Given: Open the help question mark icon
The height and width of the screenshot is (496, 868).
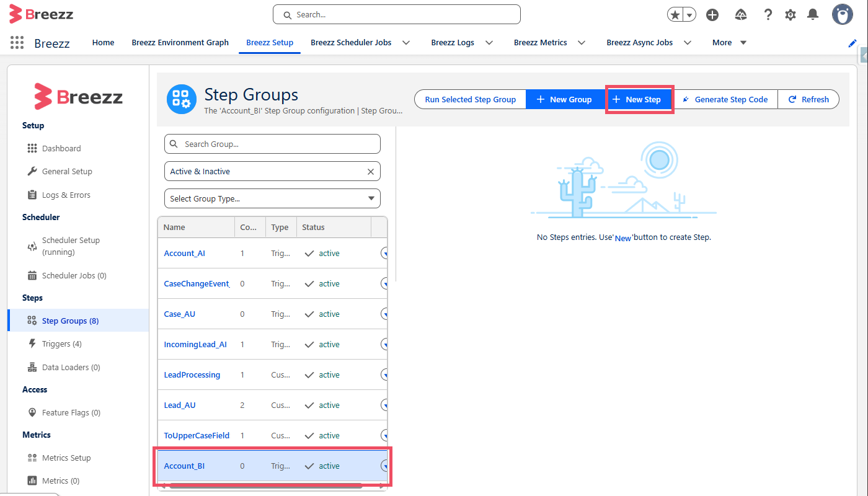Looking at the screenshot, I should [x=768, y=15].
